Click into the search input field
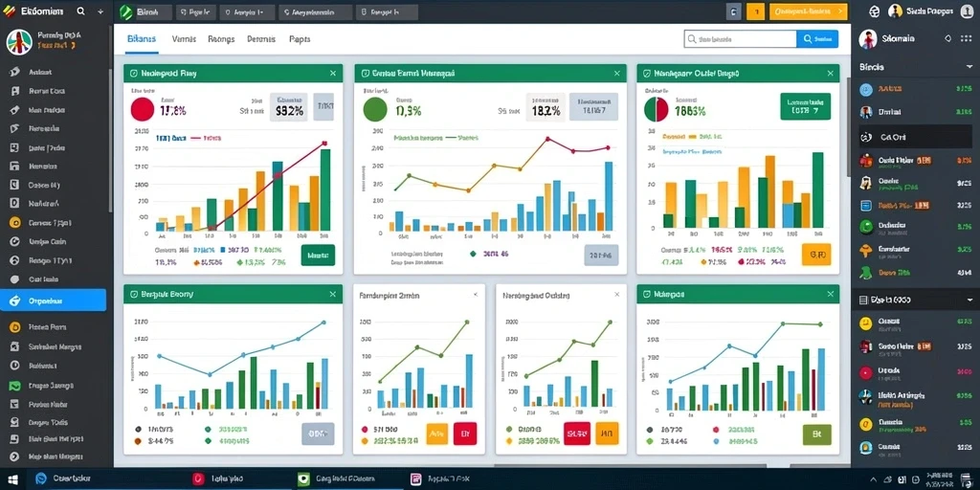Image resolution: width=980 pixels, height=490 pixels. tap(741, 38)
